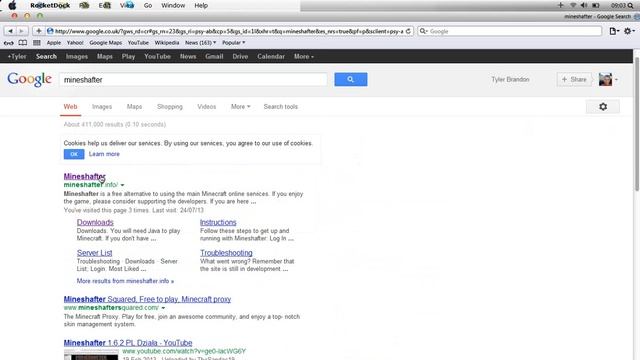Open YouTube from the black Google bar
Viewport: 640px width, 360px height.
click(x=157, y=56)
